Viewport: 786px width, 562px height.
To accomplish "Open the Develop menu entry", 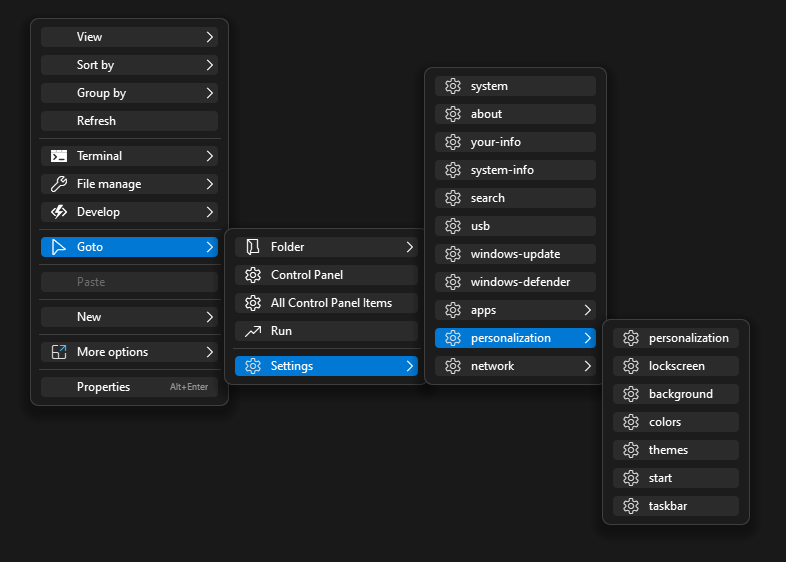I will (x=129, y=212).
